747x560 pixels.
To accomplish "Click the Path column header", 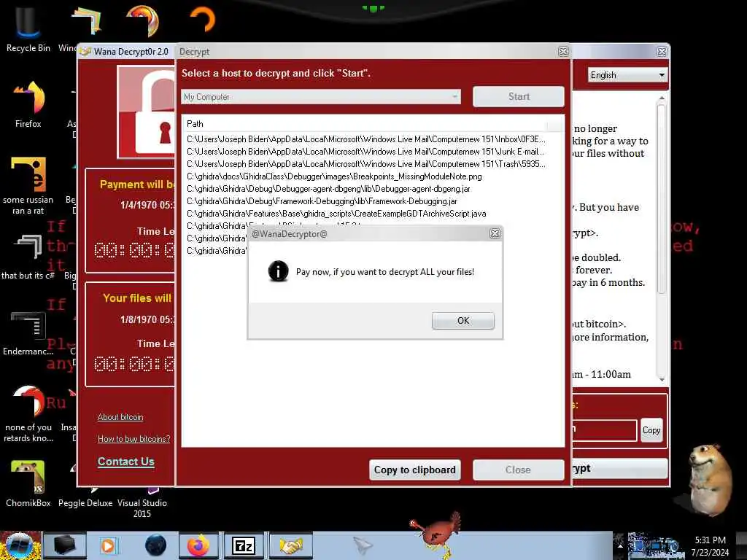I will point(365,124).
